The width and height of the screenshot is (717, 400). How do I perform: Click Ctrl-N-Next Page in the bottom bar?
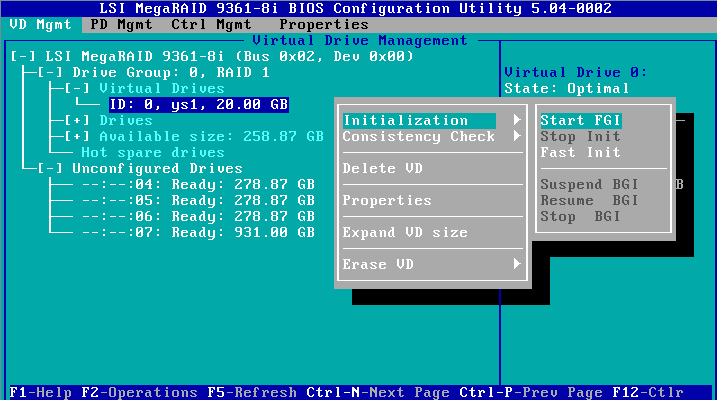[x=378, y=393]
